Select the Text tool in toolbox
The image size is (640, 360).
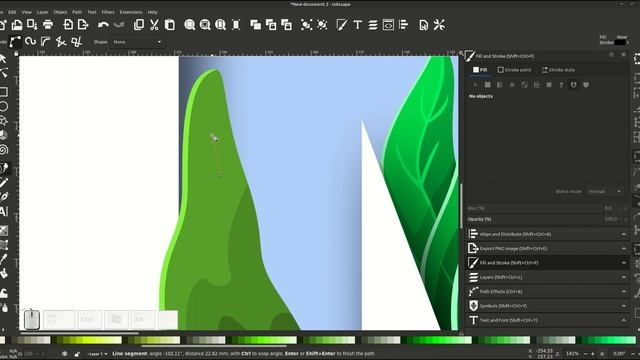[x=3, y=211]
